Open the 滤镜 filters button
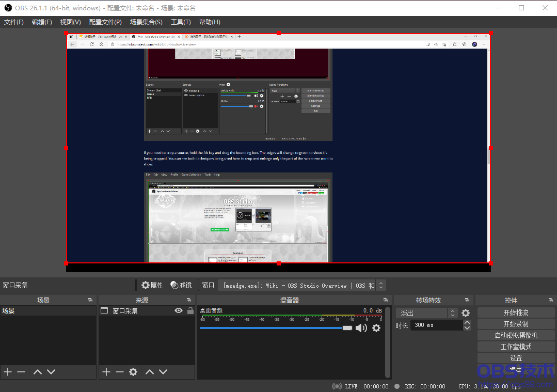 click(x=181, y=286)
